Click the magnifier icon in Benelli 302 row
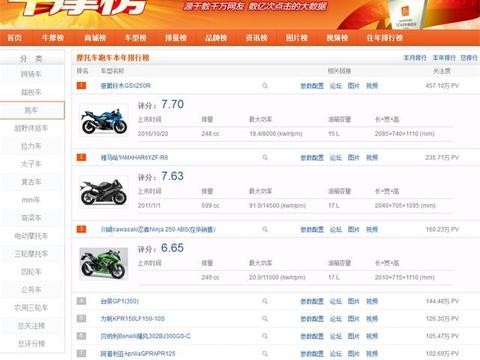The width and height of the screenshot is (480, 360). (265, 336)
